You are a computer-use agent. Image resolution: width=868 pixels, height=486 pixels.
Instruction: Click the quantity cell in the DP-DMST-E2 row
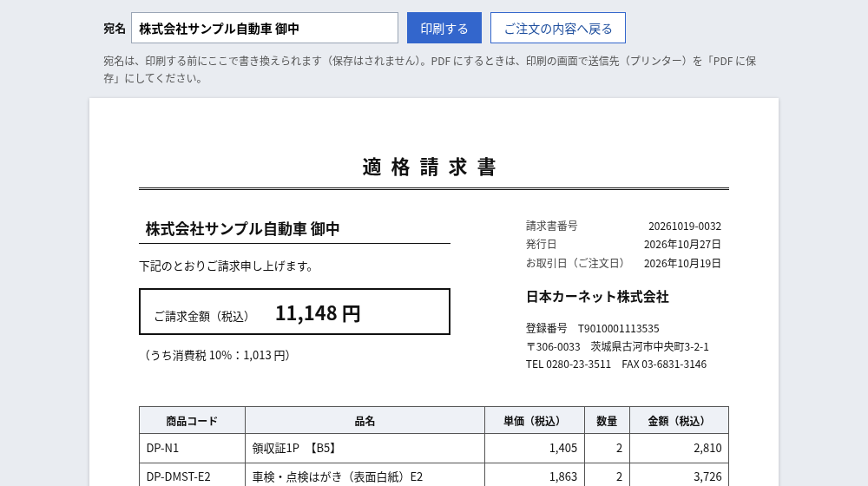[x=607, y=475]
